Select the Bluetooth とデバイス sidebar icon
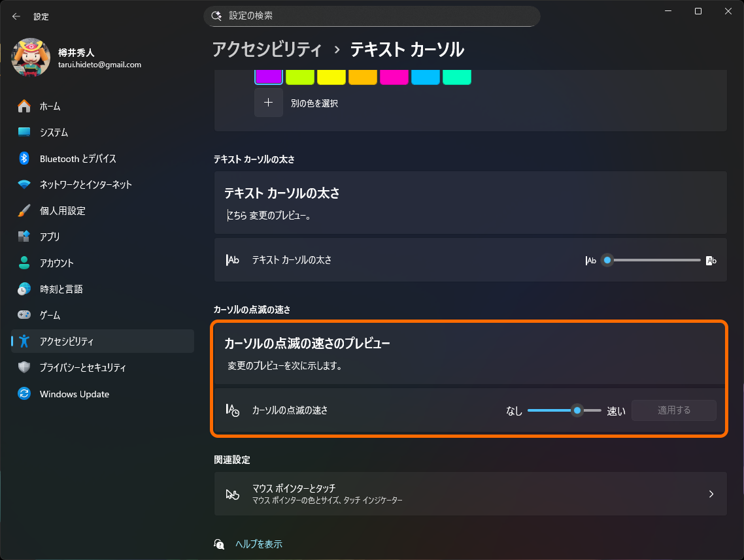The width and height of the screenshot is (744, 560). [24, 158]
